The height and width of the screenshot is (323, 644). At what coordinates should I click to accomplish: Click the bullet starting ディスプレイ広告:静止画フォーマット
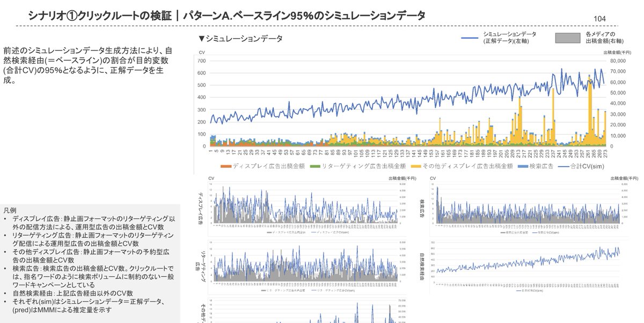(90, 223)
